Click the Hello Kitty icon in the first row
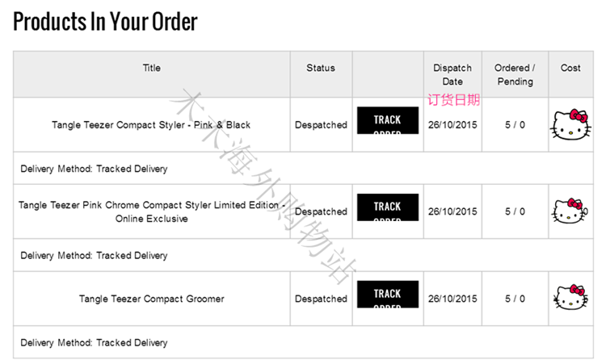The image size is (606, 364). (570, 125)
